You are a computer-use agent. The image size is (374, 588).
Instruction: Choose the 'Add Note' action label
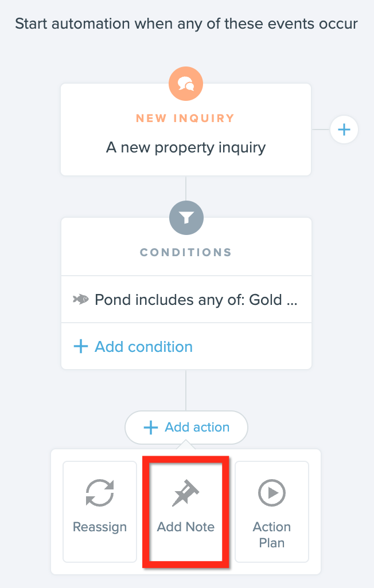click(185, 527)
